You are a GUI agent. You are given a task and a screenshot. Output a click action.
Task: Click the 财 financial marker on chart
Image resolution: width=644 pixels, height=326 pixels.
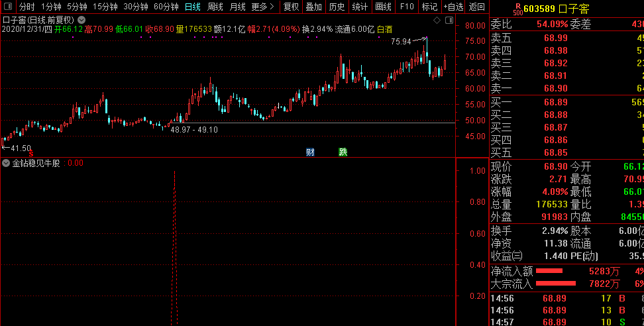point(310,152)
